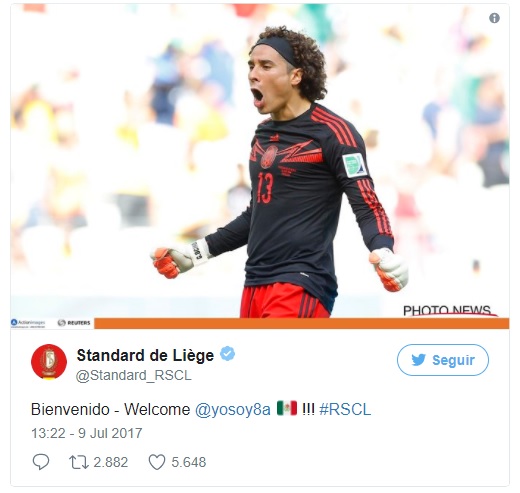Open the @yosoy8a mention link

pos(232,409)
